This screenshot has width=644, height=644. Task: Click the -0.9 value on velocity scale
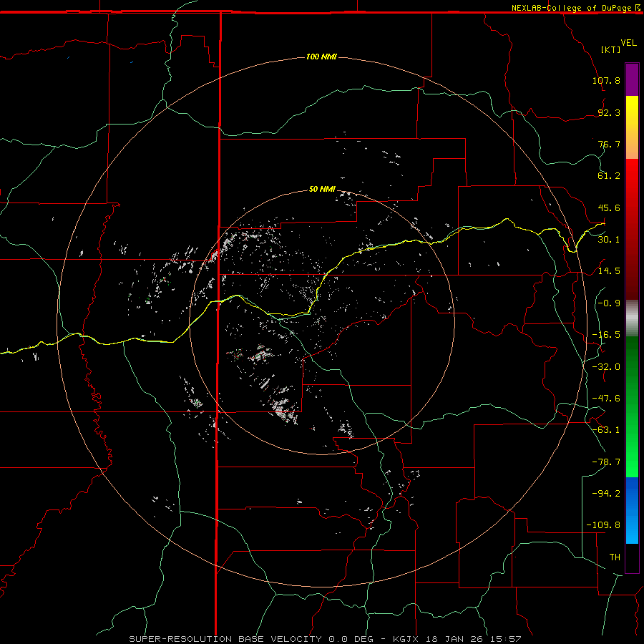click(609, 303)
